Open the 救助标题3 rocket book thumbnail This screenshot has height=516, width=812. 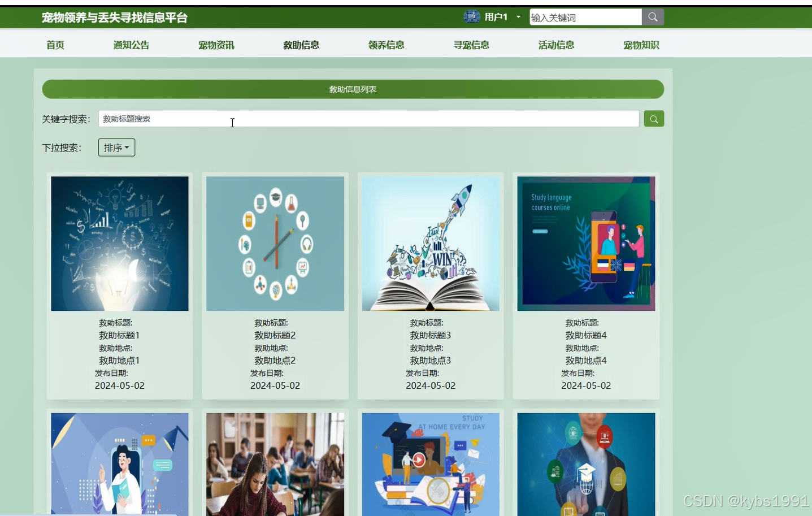coord(431,244)
